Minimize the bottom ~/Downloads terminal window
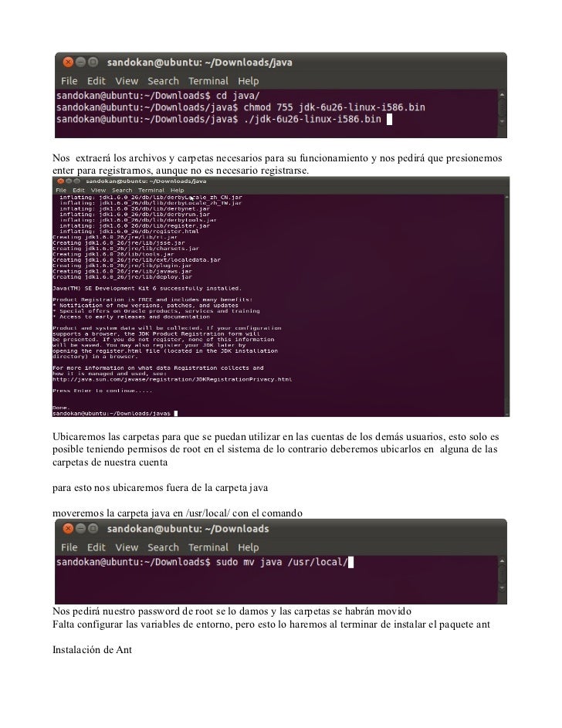The height and width of the screenshot is (728, 562). click(81, 528)
